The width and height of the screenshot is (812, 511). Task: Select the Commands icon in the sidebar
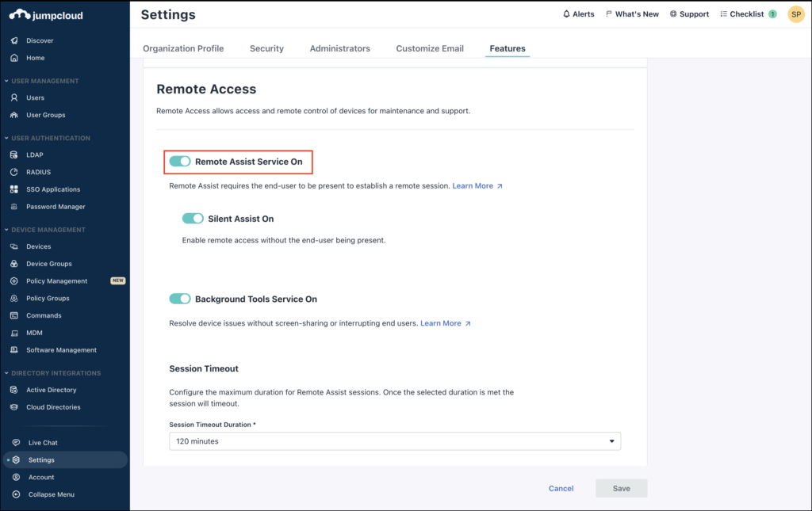tap(15, 315)
